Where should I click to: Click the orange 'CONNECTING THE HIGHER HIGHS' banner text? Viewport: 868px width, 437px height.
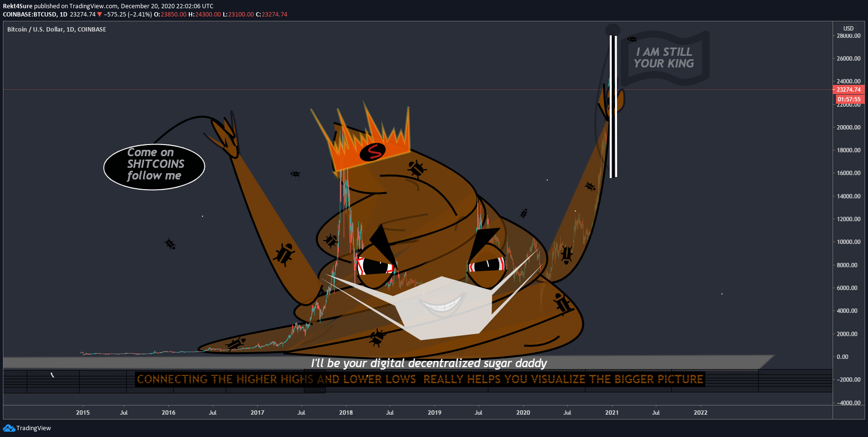(420, 379)
